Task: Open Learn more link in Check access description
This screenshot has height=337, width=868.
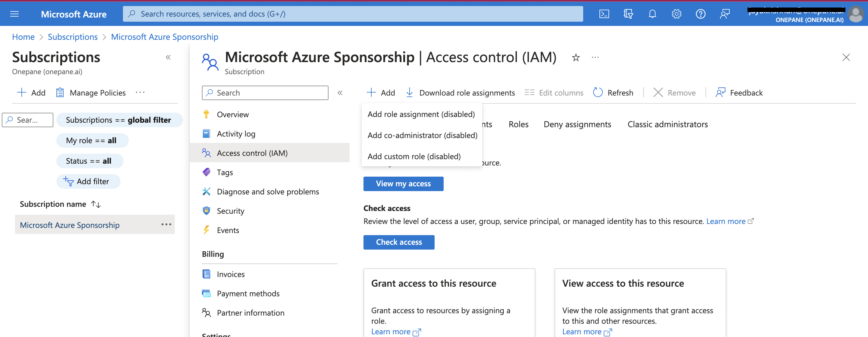Action: coord(729,222)
